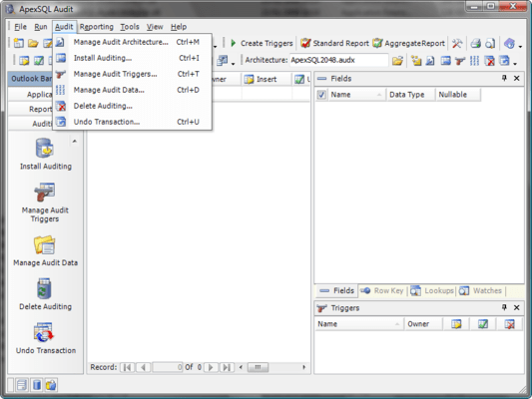532x399 pixels.
Task: Click the list-view icon in bottom status bar
Action: (22, 385)
